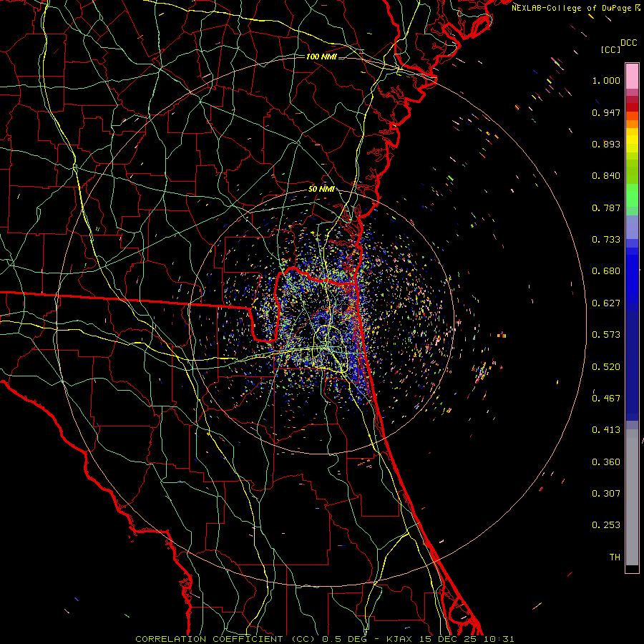Select the 0.680 scale value
The image size is (644, 644).
click(x=606, y=271)
